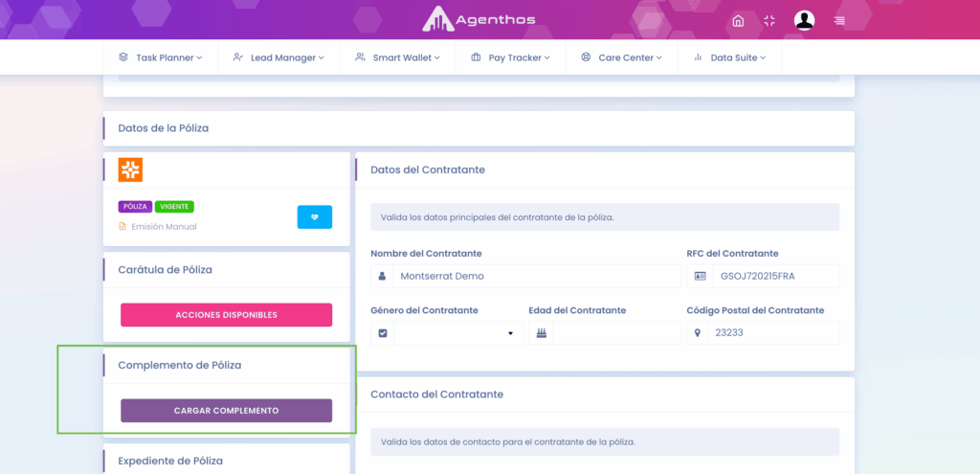This screenshot has width=980, height=474.
Task: Open the Task Planner menu
Action: point(161,57)
